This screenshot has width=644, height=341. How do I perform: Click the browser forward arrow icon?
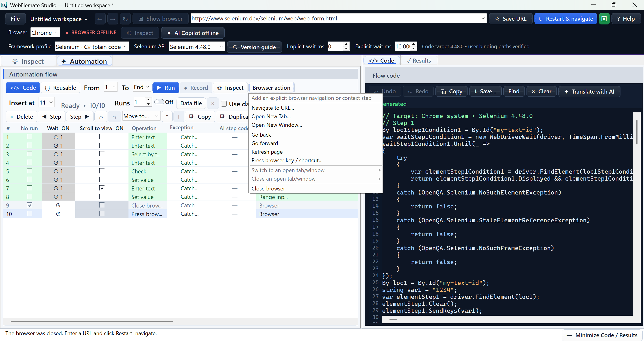click(113, 19)
